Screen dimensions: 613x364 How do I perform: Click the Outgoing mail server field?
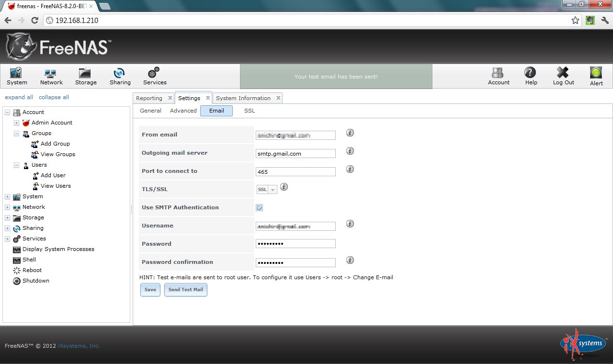point(295,154)
